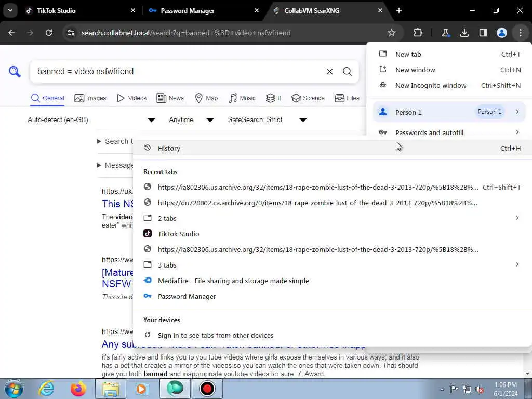Expand the Person 1 profile submenu

(x=449, y=112)
